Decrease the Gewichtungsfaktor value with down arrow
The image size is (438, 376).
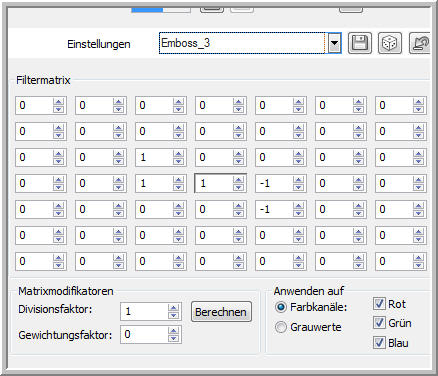point(173,338)
